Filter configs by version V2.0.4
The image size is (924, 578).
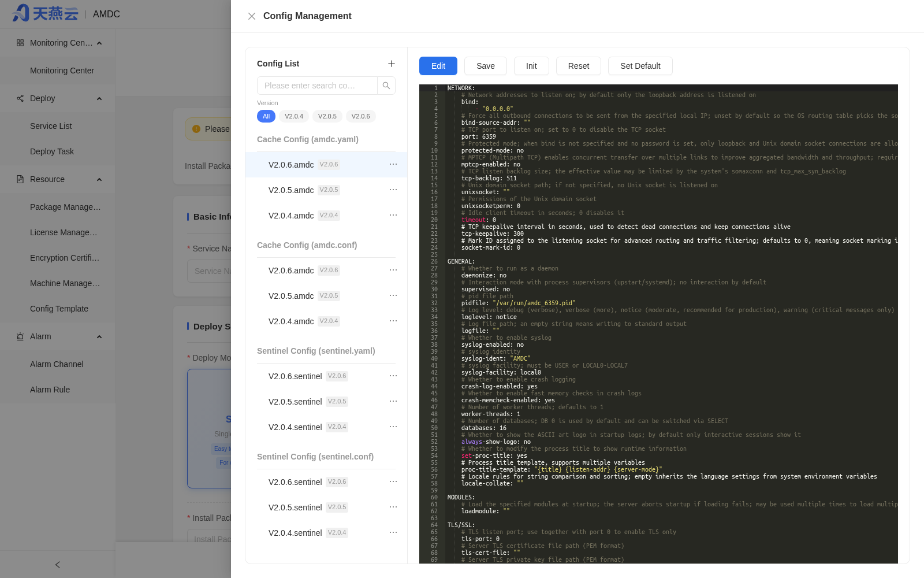pyautogui.click(x=294, y=116)
